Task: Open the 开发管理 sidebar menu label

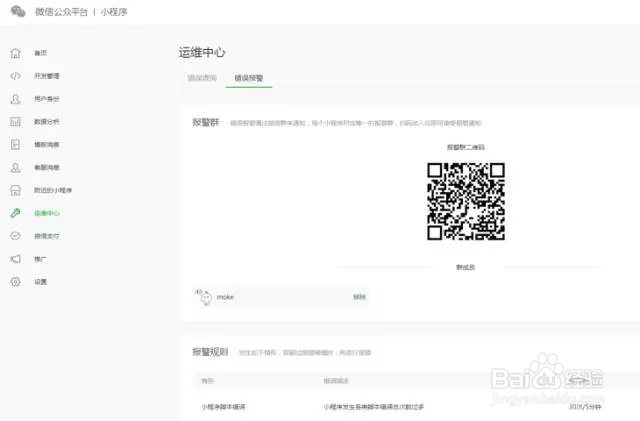Action: pos(47,76)
